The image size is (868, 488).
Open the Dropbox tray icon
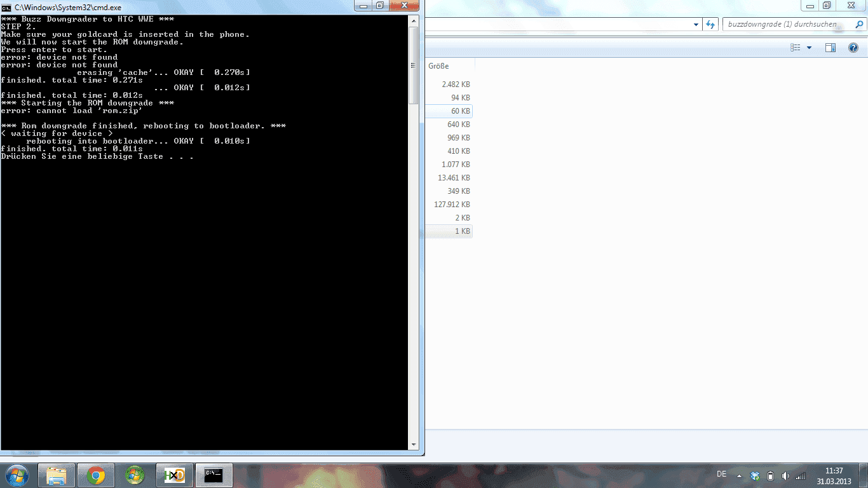click(755, 475)
